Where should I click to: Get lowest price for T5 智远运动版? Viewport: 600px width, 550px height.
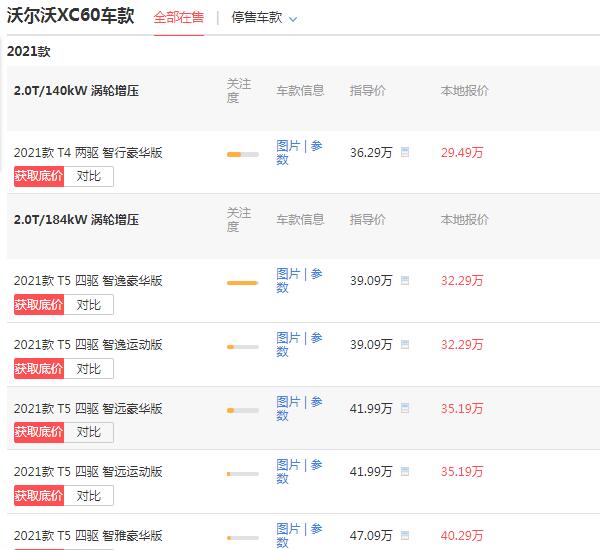(x=39, y=496)
